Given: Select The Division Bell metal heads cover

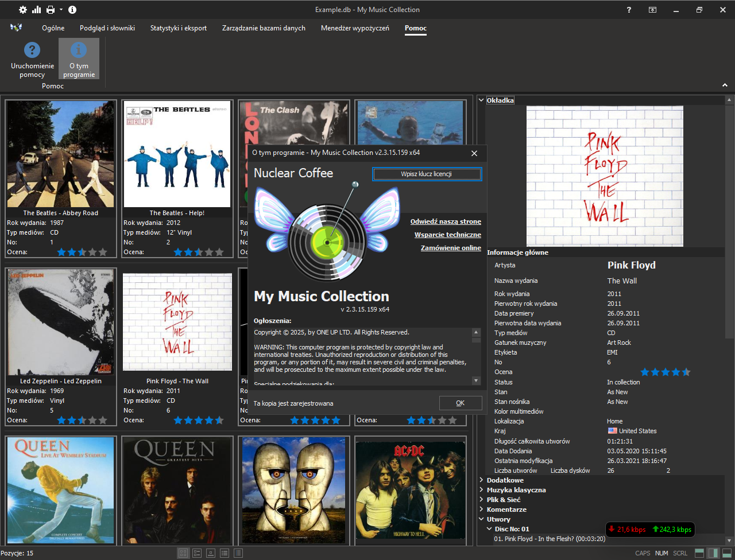Looking at the screenshot, I should [294, 491].
